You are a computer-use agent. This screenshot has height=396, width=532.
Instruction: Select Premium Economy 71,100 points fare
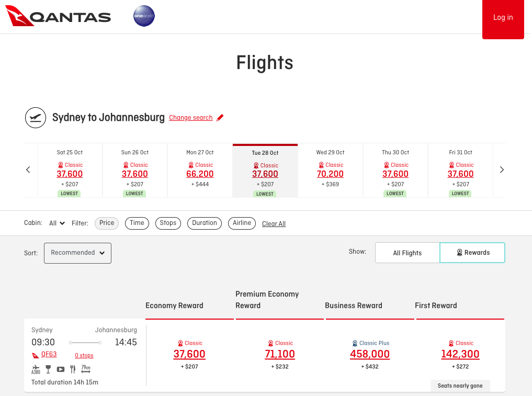pyautogui.click(x=279, y=354)
